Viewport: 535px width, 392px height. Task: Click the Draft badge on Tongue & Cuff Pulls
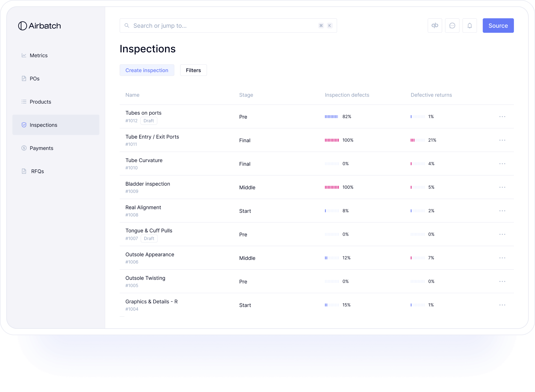tap(149, 239)
